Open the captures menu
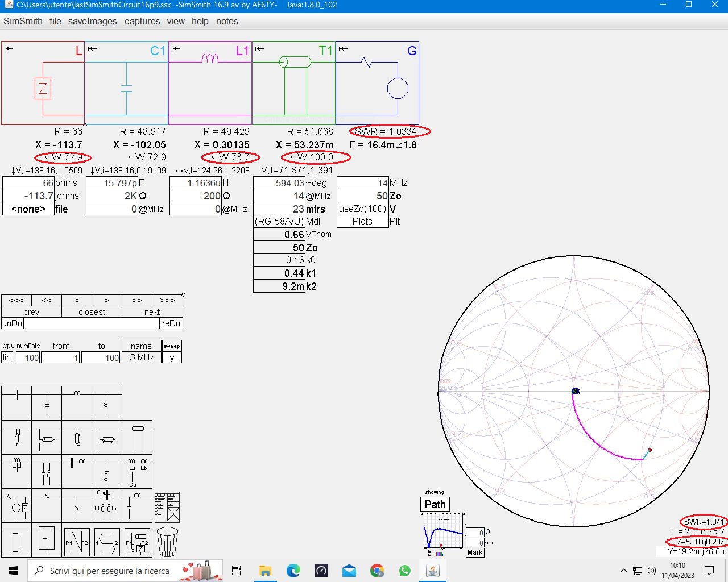The image size is (728, 582). (142, 21)
